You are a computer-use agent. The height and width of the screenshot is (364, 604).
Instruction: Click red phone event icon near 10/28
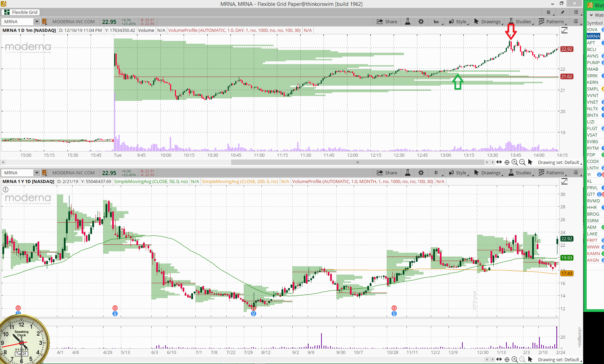(394, 308)
